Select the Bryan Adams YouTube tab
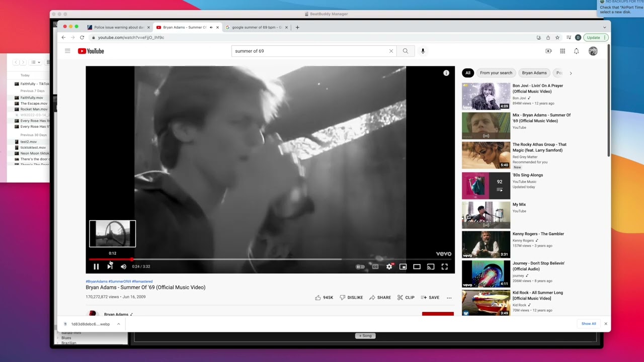Image resolution: width=644 pixels, height=362 pixels. [187, 27]
